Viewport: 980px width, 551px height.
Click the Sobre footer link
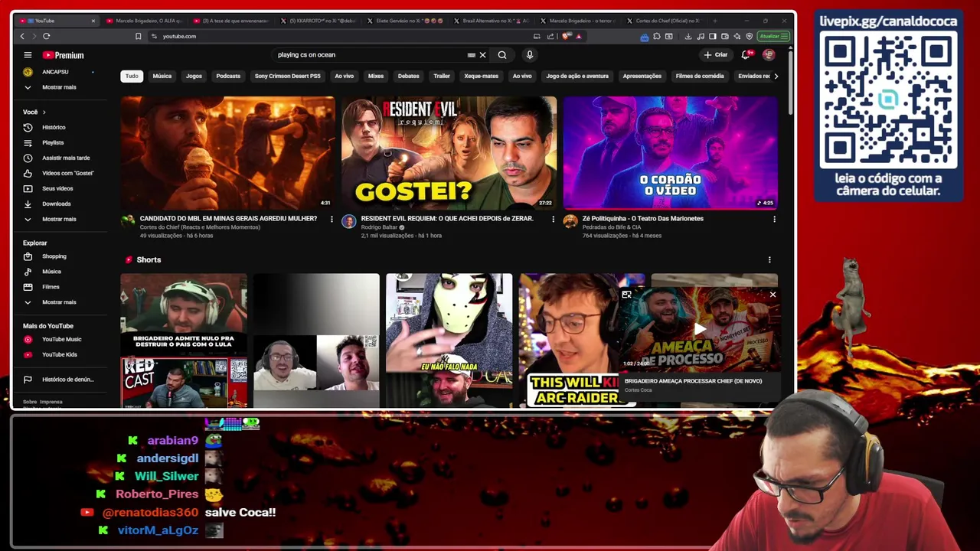coord(30,402)
